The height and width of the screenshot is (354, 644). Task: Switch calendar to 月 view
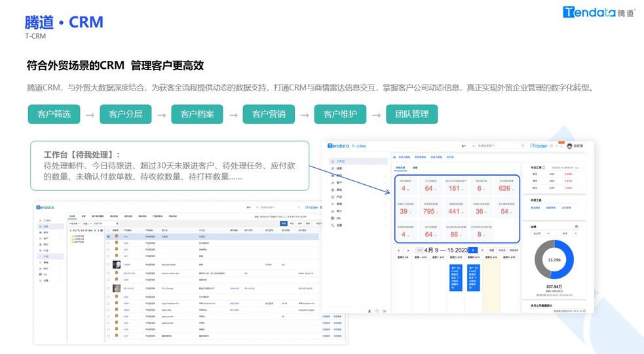(482, 250)
